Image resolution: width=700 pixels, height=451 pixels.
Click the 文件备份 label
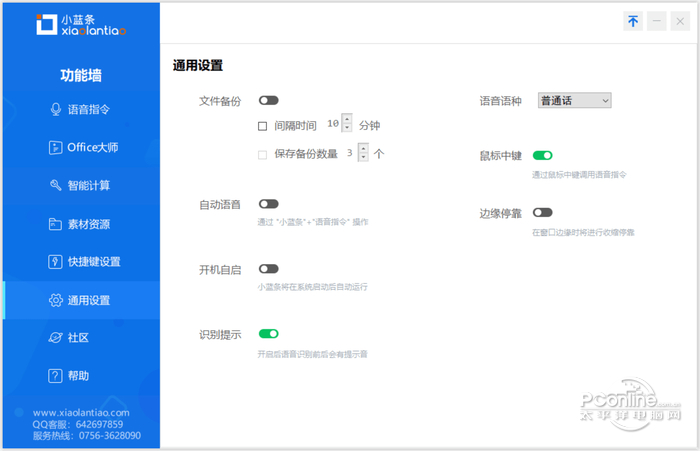point(220,101)
